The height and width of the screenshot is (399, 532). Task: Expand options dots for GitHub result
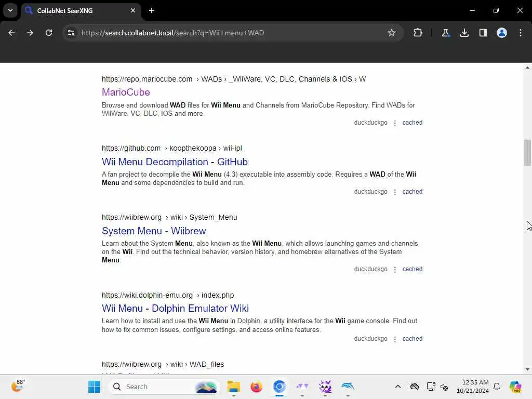(395, 192)
